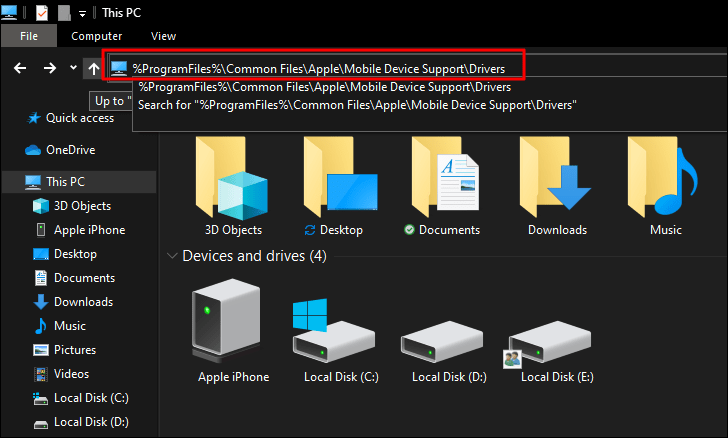Click the 'Devices and drives (4)' header text
This screenshot has height=438, width=728.
(x=254, y=256)
